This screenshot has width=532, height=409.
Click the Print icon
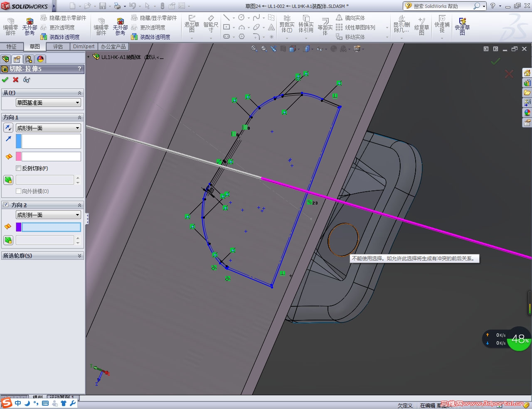(117, 6)
